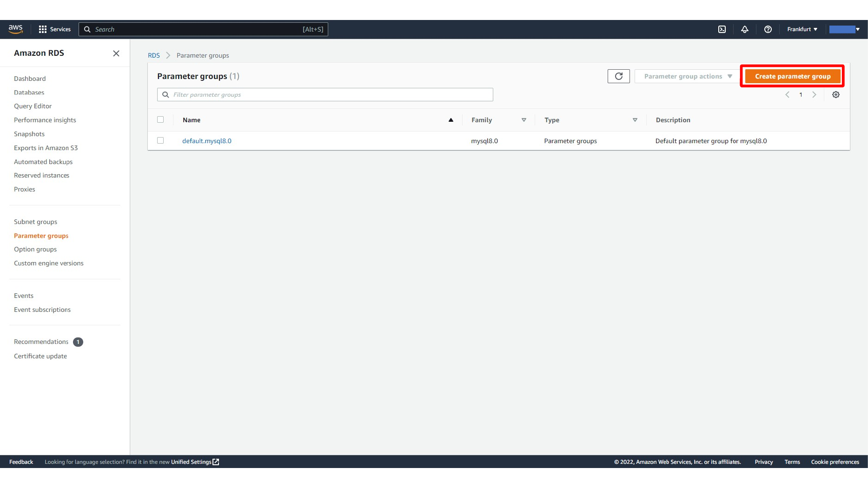Open the help question mark icon
This screenshot has width=868, height=488.
point(768,29)
